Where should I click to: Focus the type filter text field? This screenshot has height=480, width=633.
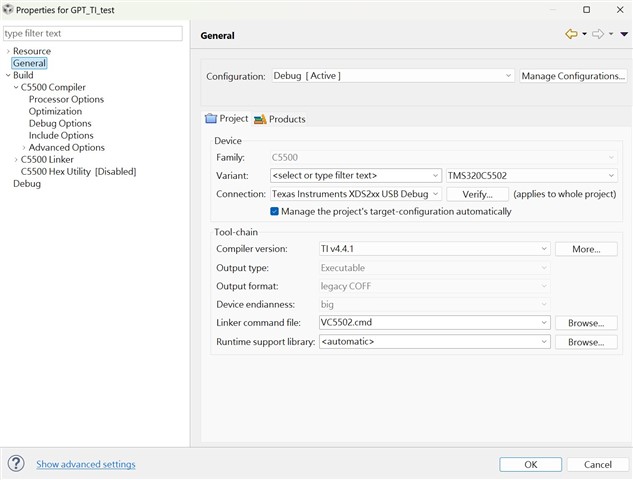(93, 34)
